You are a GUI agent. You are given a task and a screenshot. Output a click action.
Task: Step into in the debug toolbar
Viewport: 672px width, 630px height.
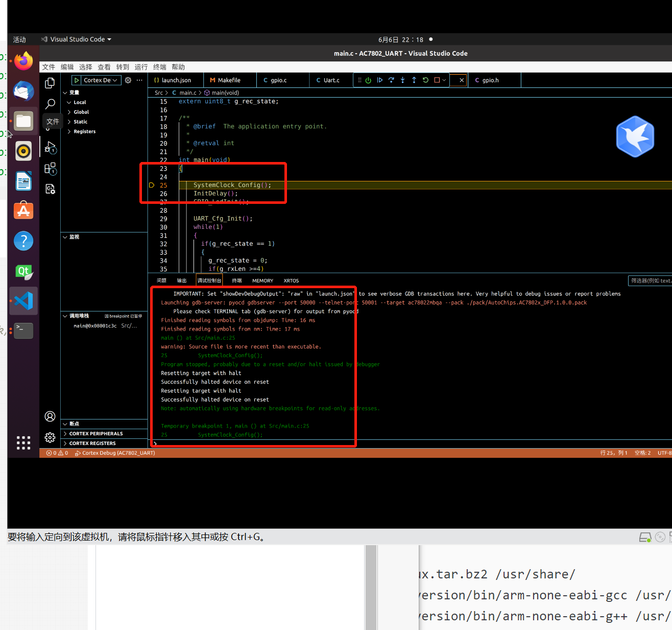click(x=402, y=80)
